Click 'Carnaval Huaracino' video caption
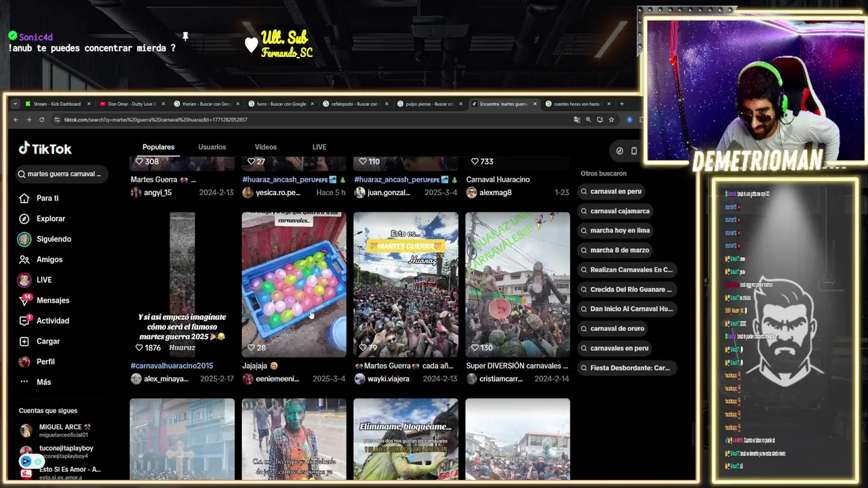The height and width of the screenshot is (488, 868). (x=498, y=180)
